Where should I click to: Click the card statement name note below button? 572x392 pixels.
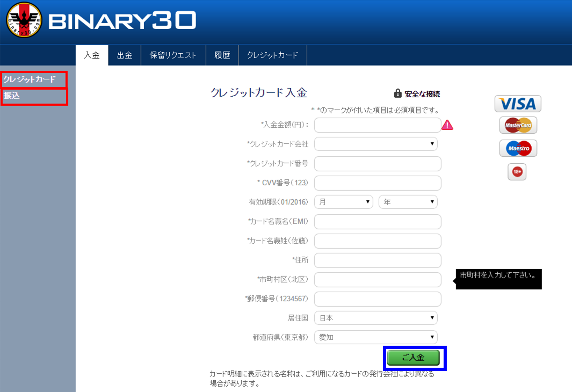point(322,379)
